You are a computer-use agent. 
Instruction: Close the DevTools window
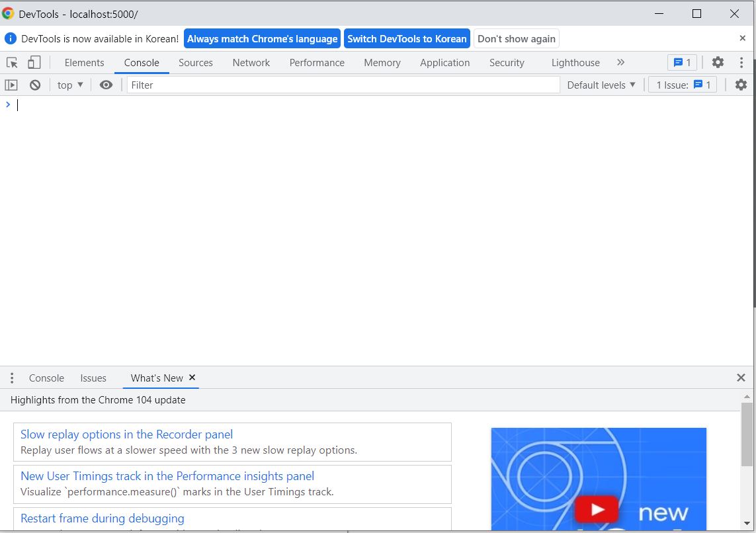click(734, 13)
